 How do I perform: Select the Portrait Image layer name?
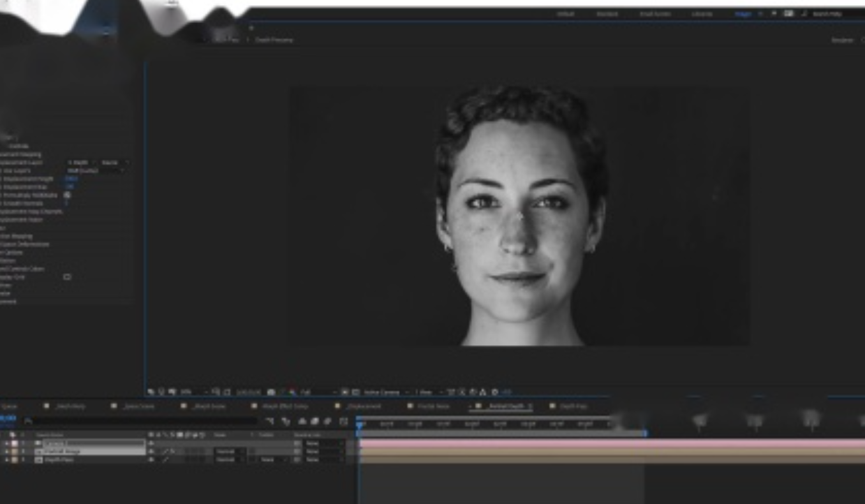pos(63,451)
